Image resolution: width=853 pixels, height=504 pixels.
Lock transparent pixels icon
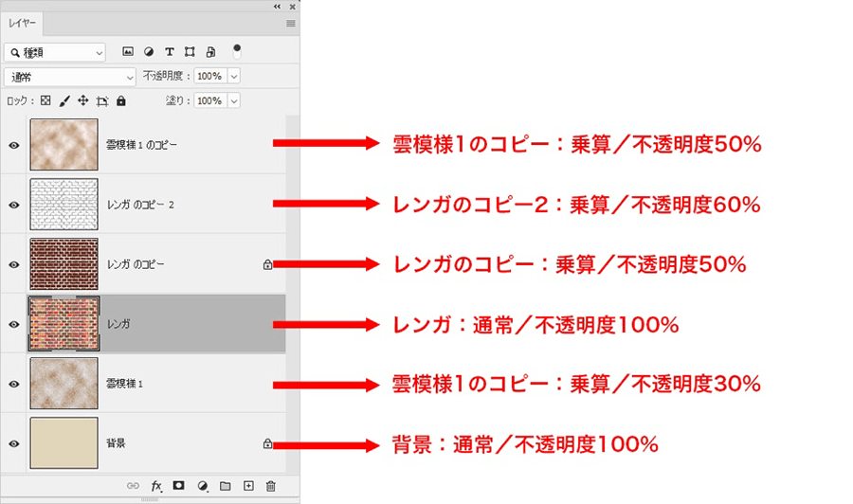[x=45, y=100]
